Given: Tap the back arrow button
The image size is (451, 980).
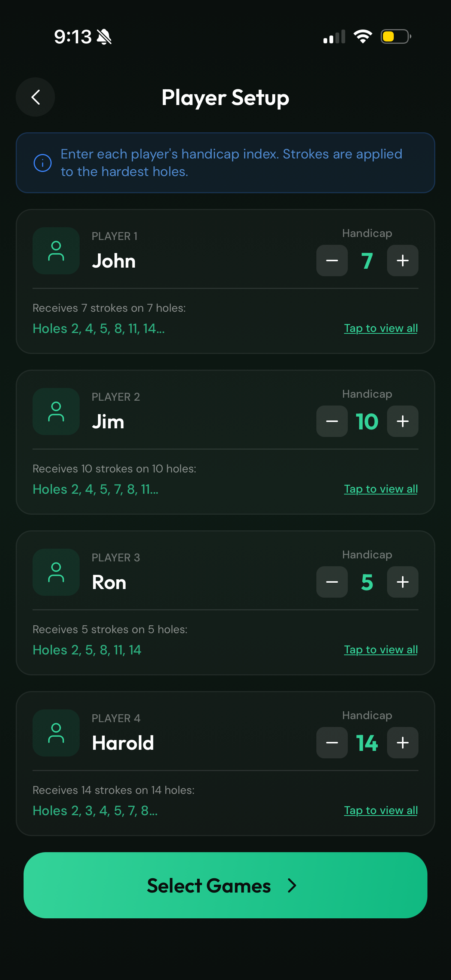Looking at the screenshot, I should 36,98.
